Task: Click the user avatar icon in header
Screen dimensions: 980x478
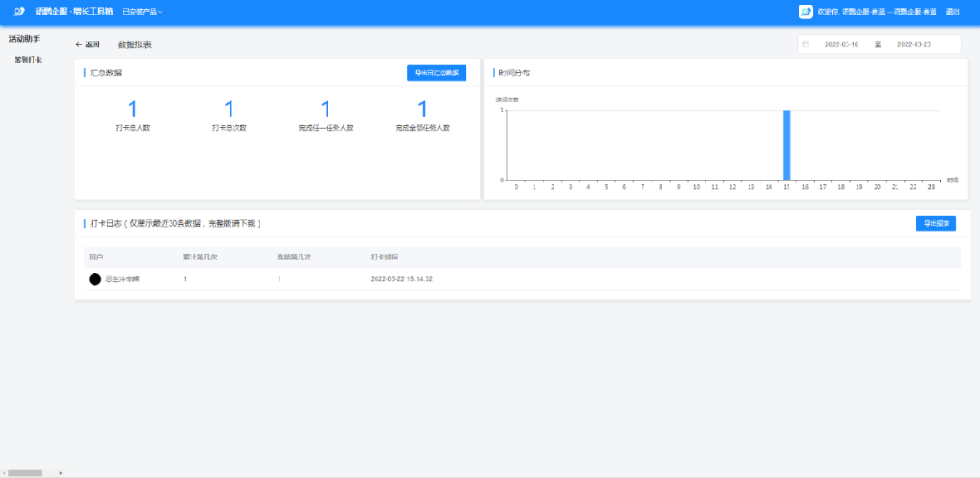Action: click(x=805, y=12)
